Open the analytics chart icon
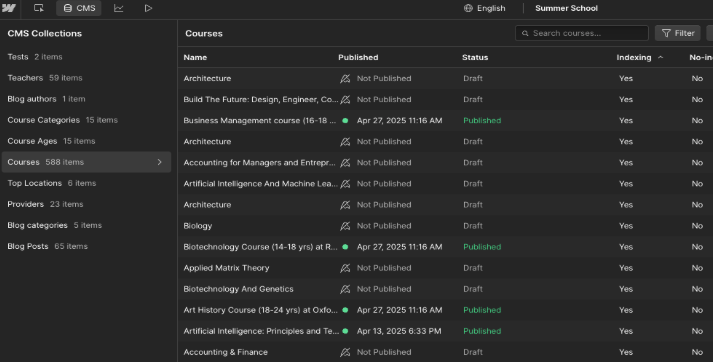The image size is (713, 362). [119, 8]
